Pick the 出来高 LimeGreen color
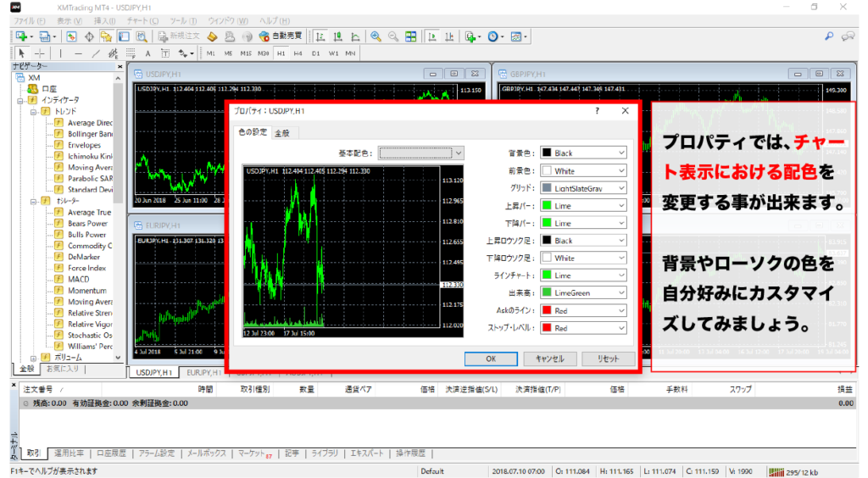Viewport: 868px width, 478px height. 583,292
